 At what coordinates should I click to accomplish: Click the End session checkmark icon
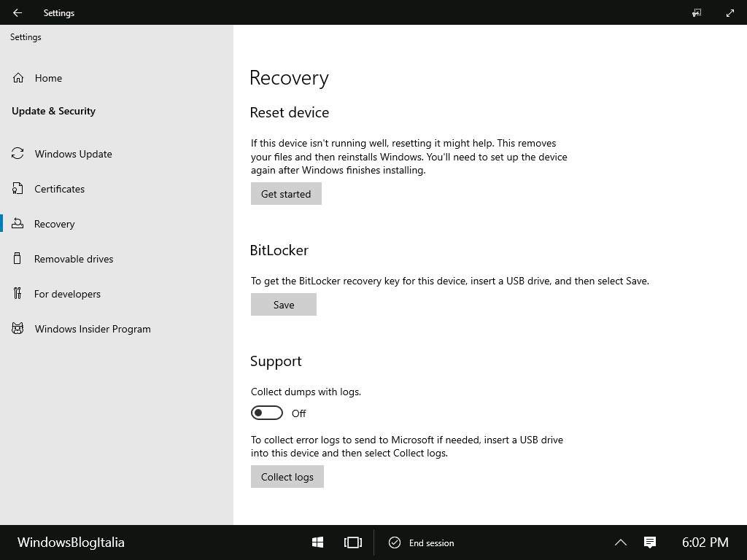coord(395,542)
